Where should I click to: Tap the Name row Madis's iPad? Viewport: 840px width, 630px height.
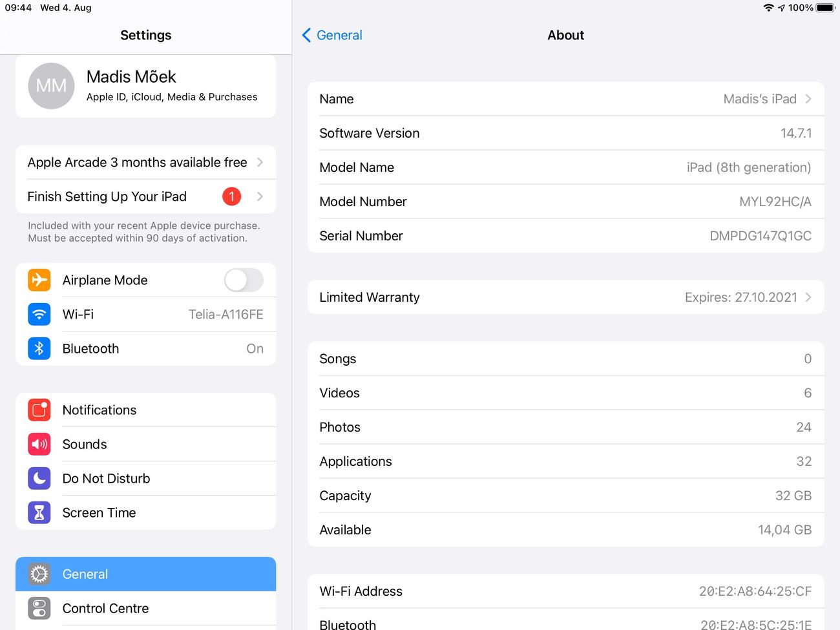coord(565,99)
